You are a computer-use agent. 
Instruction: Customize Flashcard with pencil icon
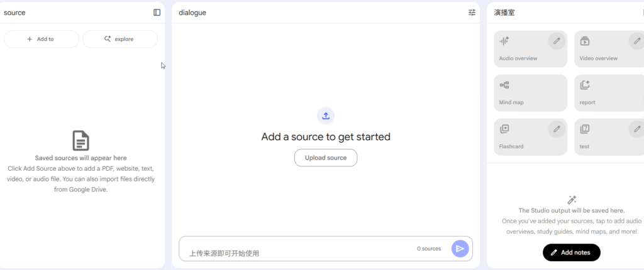(556, 129)
